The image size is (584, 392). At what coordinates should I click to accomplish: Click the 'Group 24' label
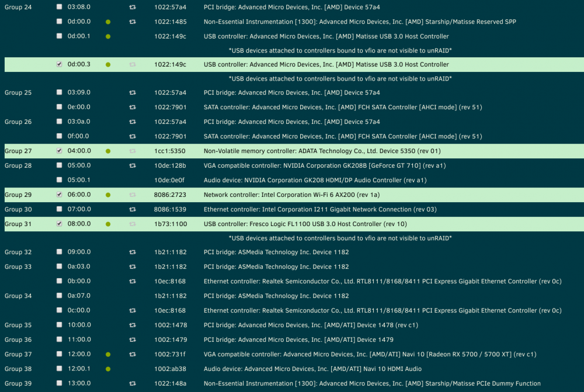coord(18,7)
